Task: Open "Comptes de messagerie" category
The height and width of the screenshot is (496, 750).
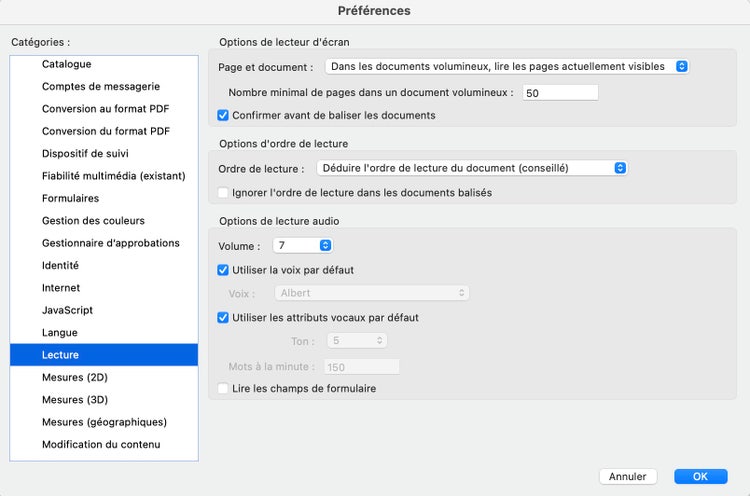Action: (101, 87)
